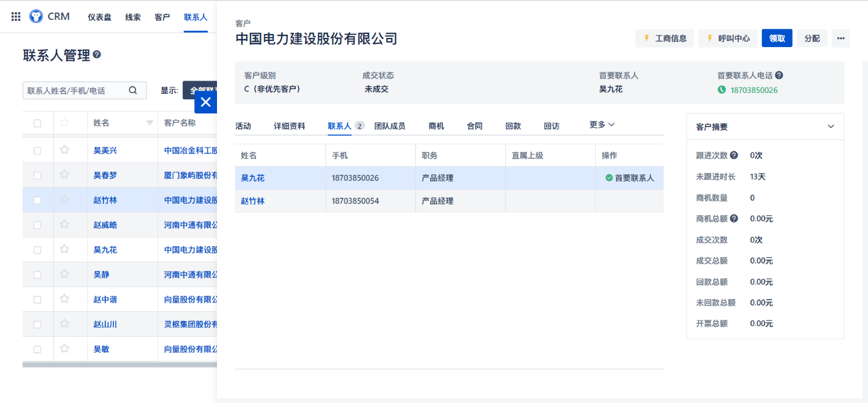Viewport: 868px width, 403px height.
Task: Open customer link 厦门象屿股份 in list
Action: point(190,175)
